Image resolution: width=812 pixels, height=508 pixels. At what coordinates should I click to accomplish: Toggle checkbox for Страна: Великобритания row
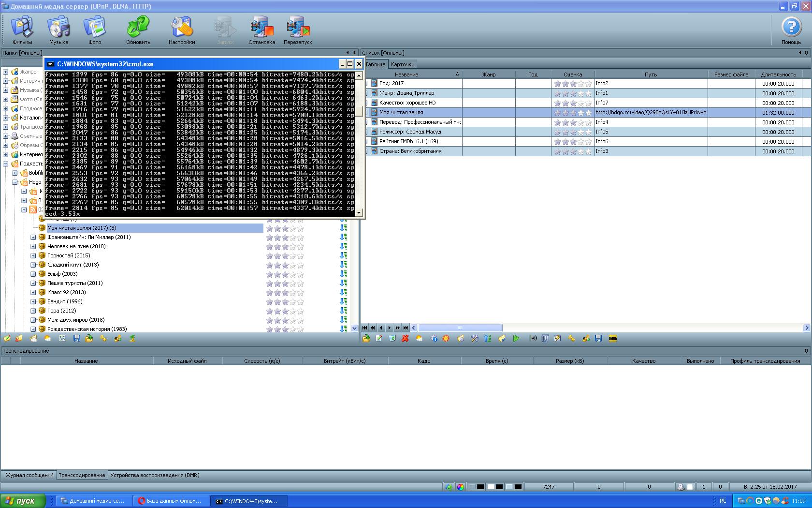coord(366,151)
